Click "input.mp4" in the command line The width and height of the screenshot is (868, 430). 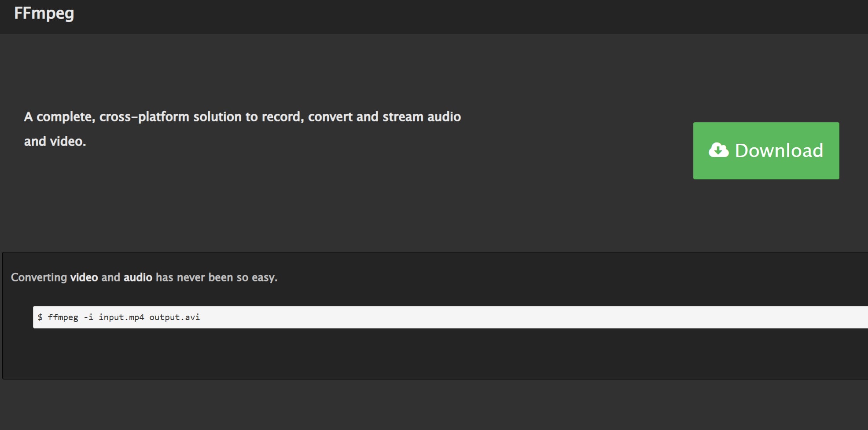pyautogui.click(x=121, y=317)
